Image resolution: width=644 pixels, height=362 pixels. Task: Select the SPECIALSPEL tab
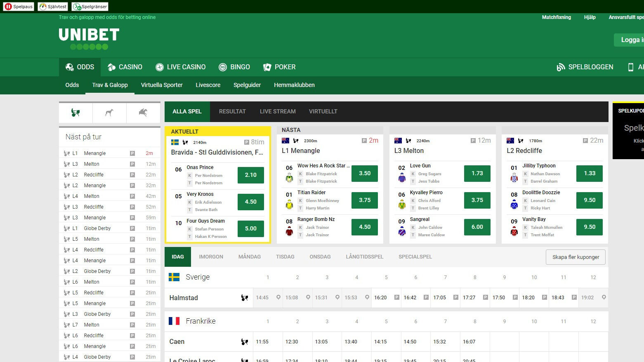click(415, 257)
